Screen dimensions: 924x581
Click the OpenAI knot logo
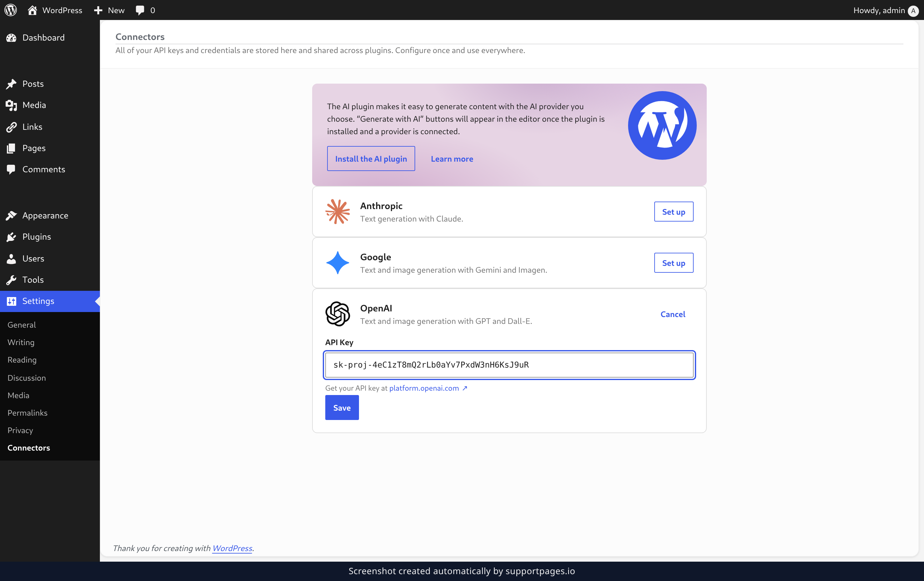coord(338,314)
